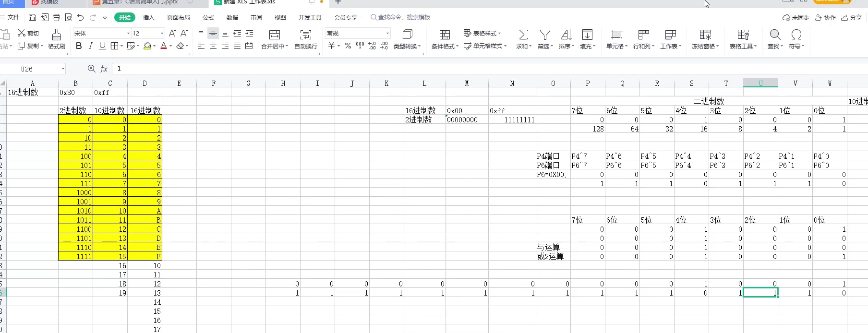Expand the Cell Style (单元格样式) dropdown

tap(505, 46)
